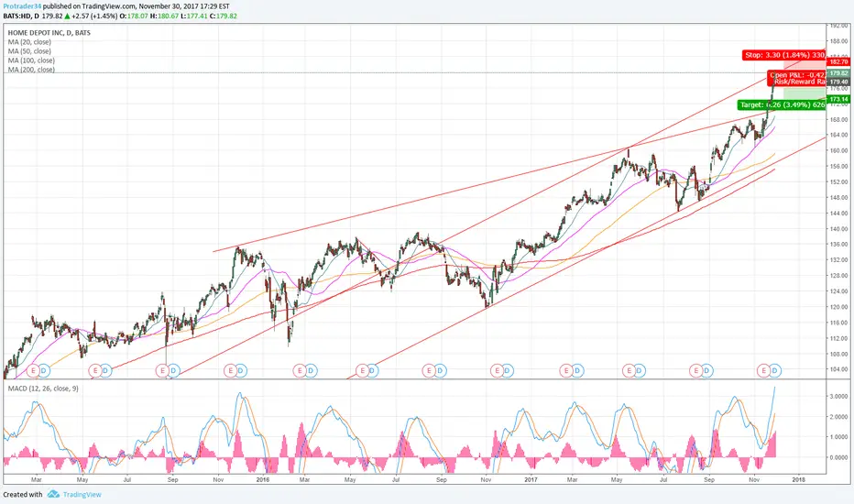Select the L:177.41 low value

coord(193,16)
